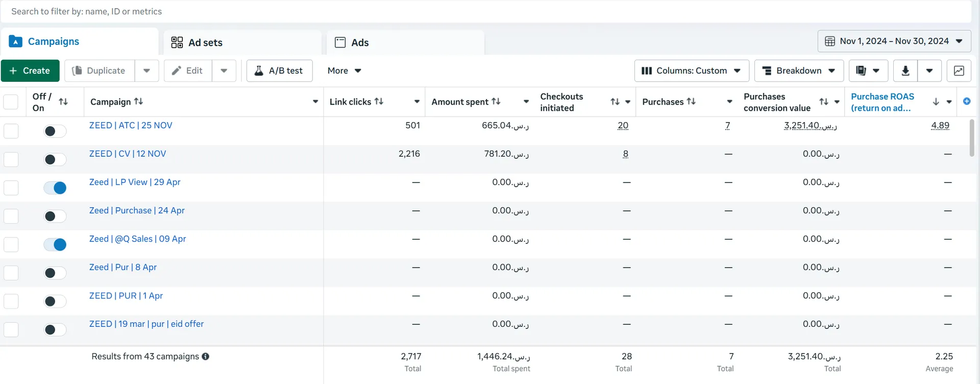
Task: Open the charts view icon
Action: point(959,70)
